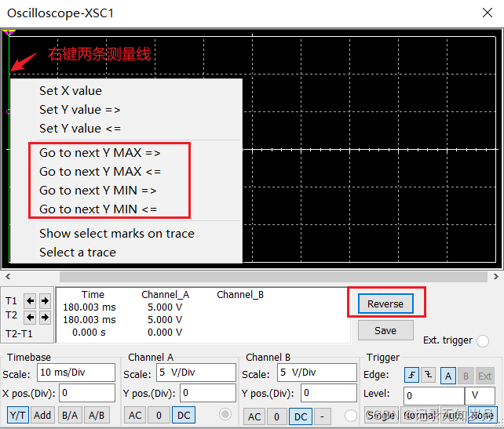Move cursor T1 right with arrow
Image resolution: width=504 pixels, height=429 pixels.
(x=45, y=301)
